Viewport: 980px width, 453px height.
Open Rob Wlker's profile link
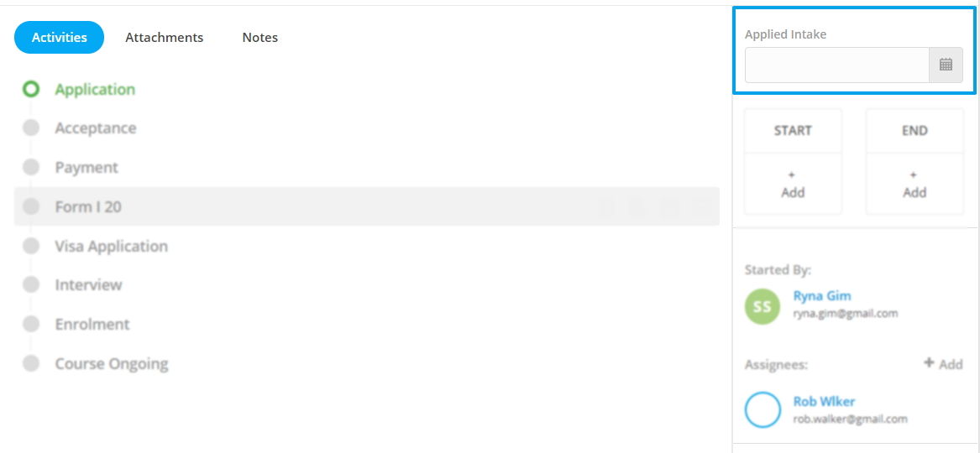[824, 401]
